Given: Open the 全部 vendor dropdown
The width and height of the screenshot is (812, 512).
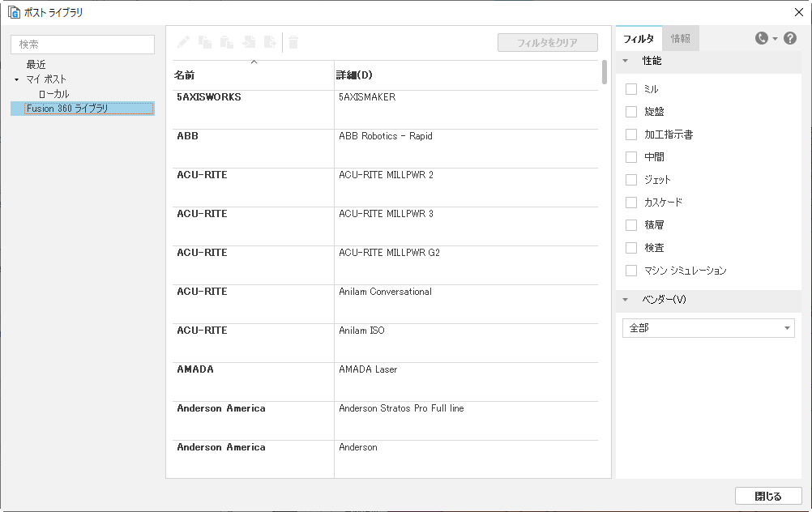Looking at the screenshot, I should point(708,328).
